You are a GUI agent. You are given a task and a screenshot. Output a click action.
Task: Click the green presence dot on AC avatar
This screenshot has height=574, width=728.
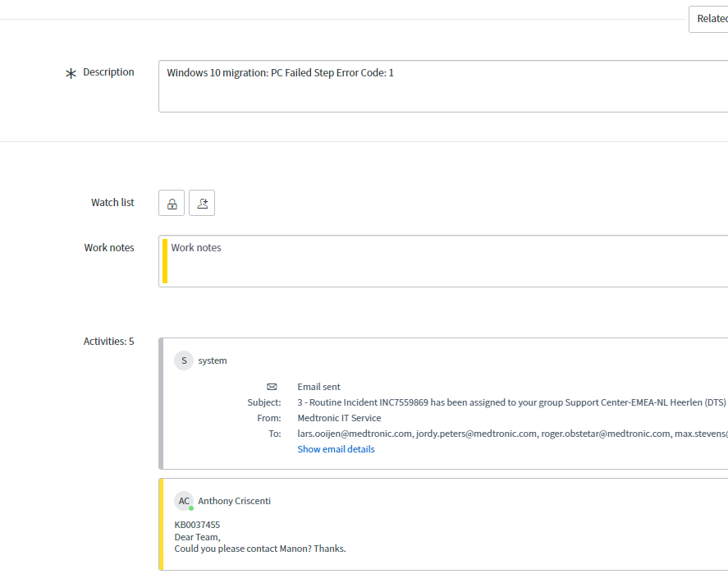pos(191,508)
